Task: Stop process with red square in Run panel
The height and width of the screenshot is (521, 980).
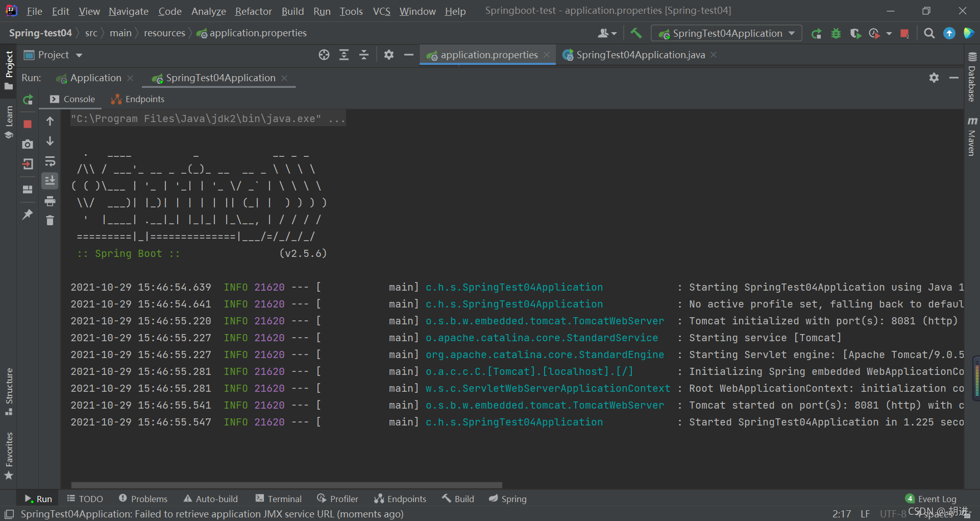Action: click(x=28, y=124)
